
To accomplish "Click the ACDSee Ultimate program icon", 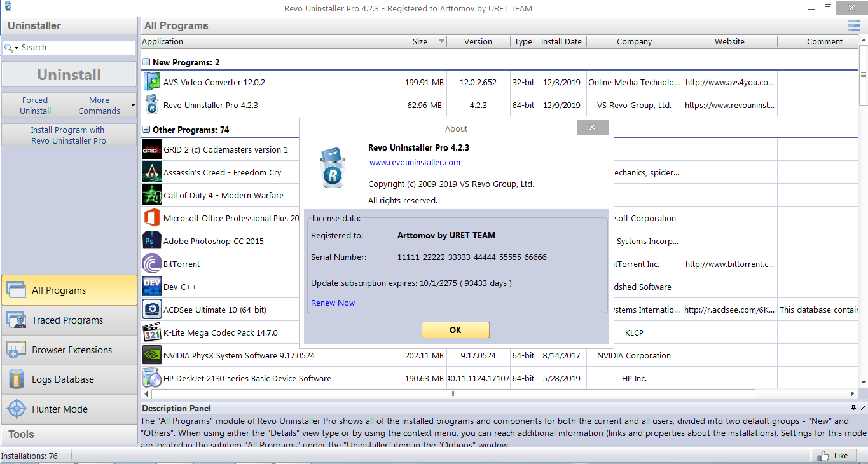I will 152,310.
